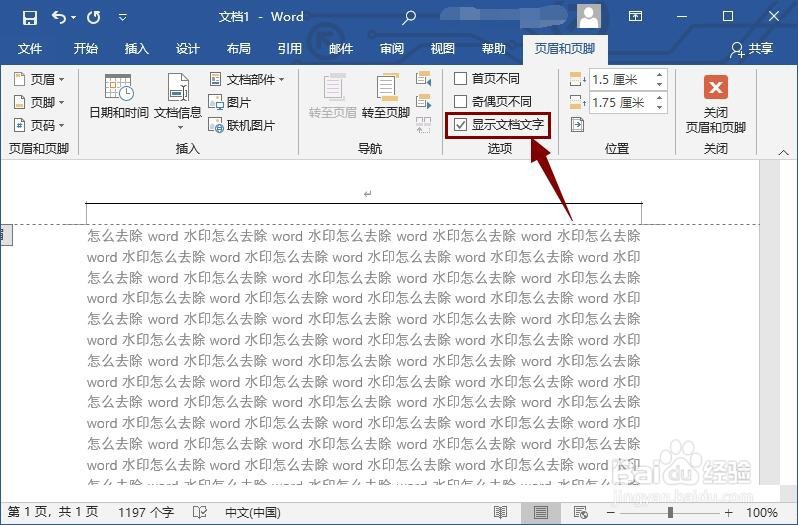Decrease the 1.5 厘米 header distance
The height and width of the screenshot is (525, 798).
pyautogui.click(x=660, y=84)
